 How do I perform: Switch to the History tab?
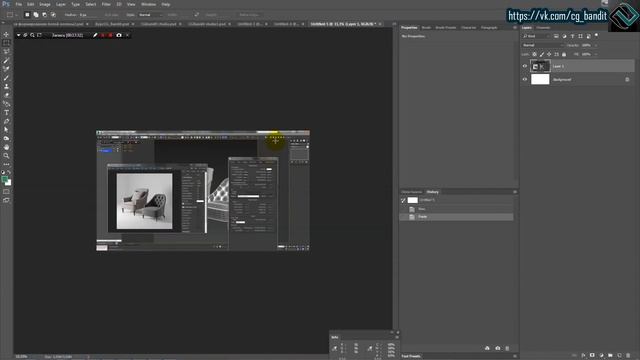point(432,192)
